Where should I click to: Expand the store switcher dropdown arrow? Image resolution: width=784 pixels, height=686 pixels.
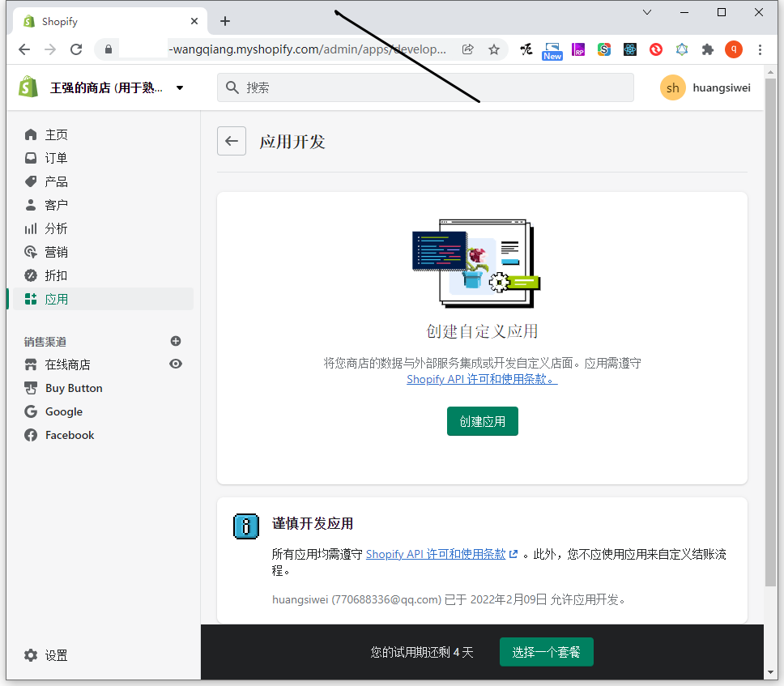[180, 88]
